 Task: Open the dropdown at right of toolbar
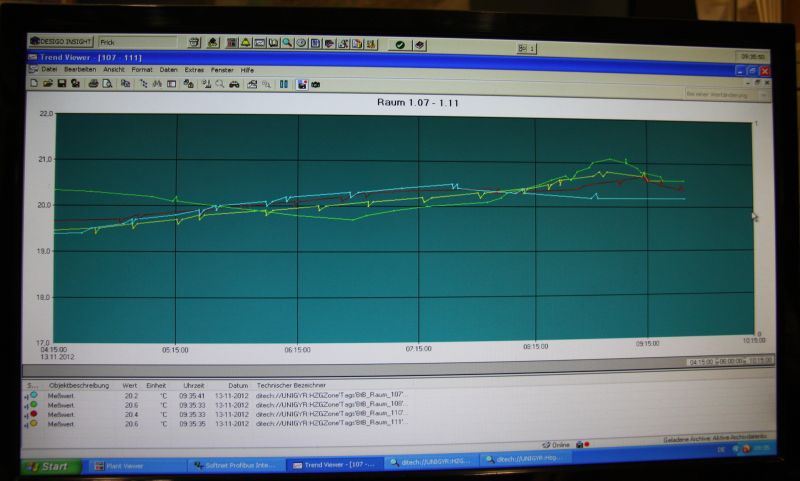727,93
